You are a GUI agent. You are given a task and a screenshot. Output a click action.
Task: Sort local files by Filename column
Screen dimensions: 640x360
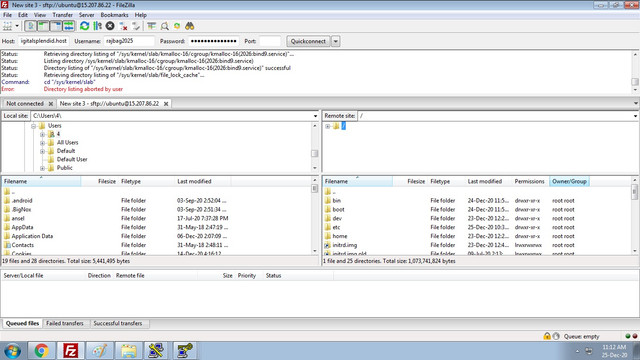click(41, 181)
